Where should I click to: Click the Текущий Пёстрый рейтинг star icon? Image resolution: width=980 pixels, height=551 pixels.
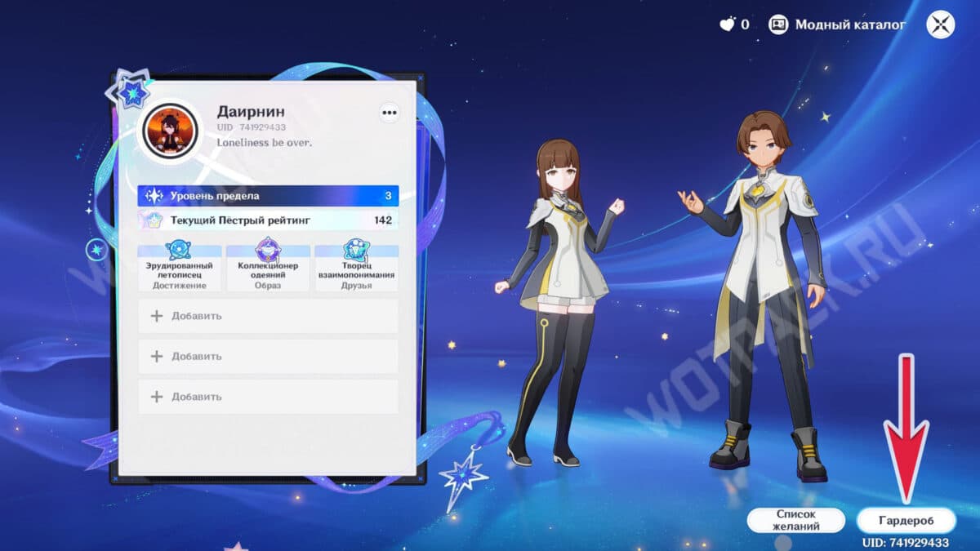(153, 220)
